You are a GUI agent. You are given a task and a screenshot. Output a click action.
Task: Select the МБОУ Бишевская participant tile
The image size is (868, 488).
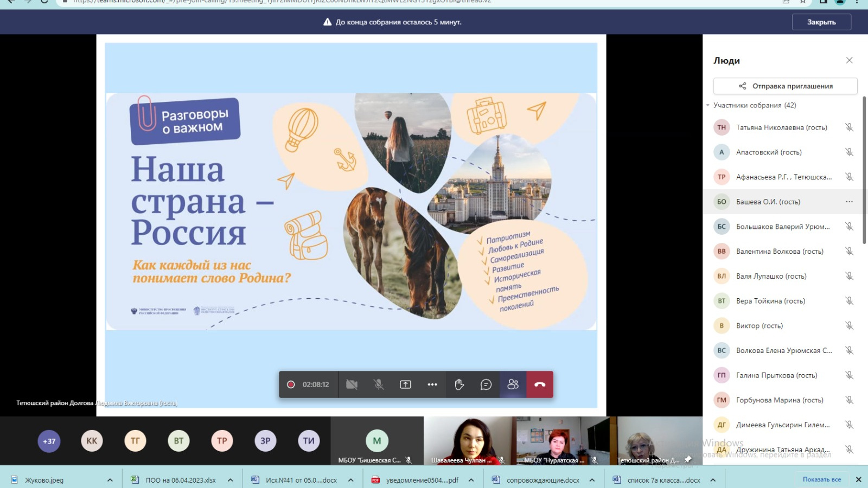377,441
